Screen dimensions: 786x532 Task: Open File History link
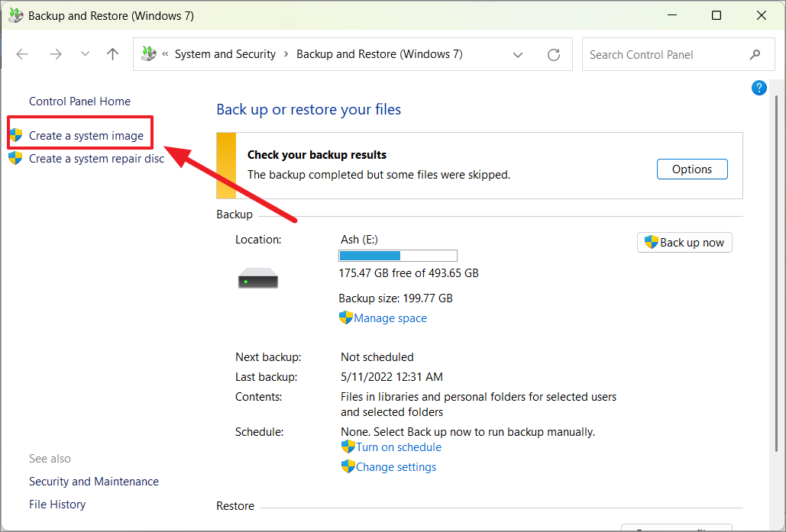pyautogui.click(x=57, y=505)
